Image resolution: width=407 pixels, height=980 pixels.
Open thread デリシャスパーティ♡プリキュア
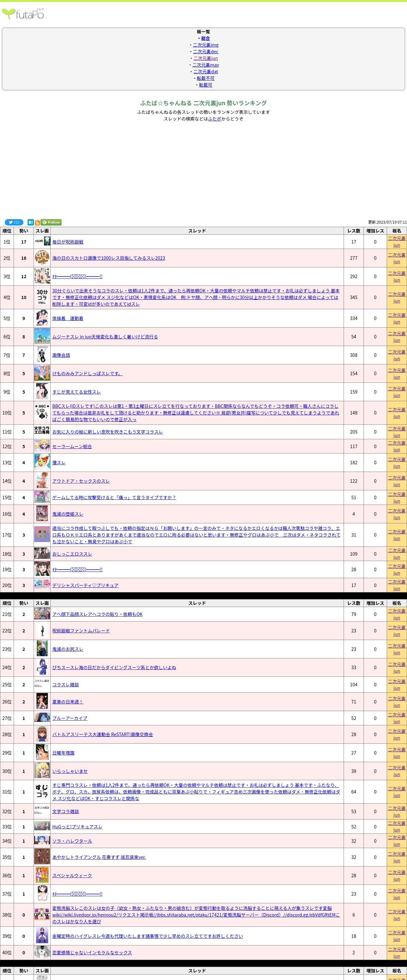coord(86,585)
